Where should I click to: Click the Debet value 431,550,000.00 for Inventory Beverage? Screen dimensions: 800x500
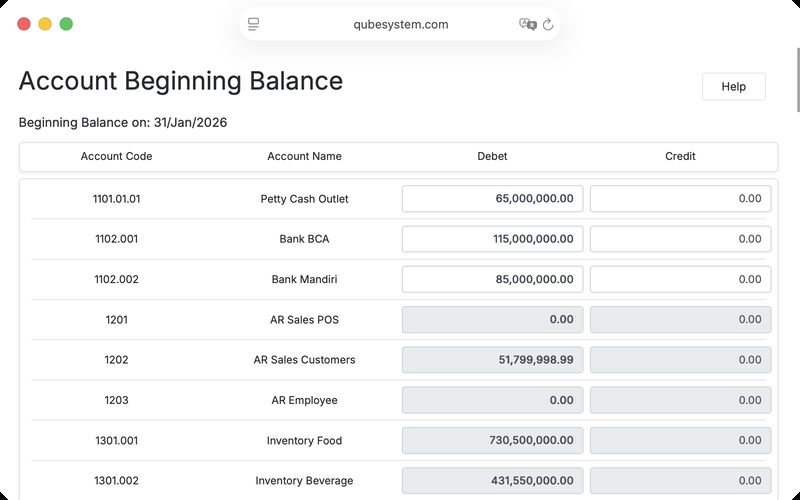(x=532, y=481)
